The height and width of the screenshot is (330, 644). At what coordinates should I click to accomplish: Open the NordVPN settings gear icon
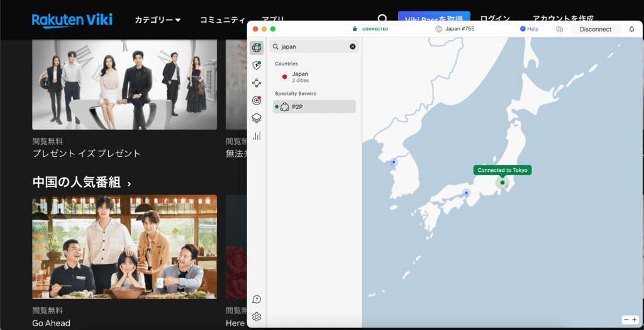tap(257, 317)
